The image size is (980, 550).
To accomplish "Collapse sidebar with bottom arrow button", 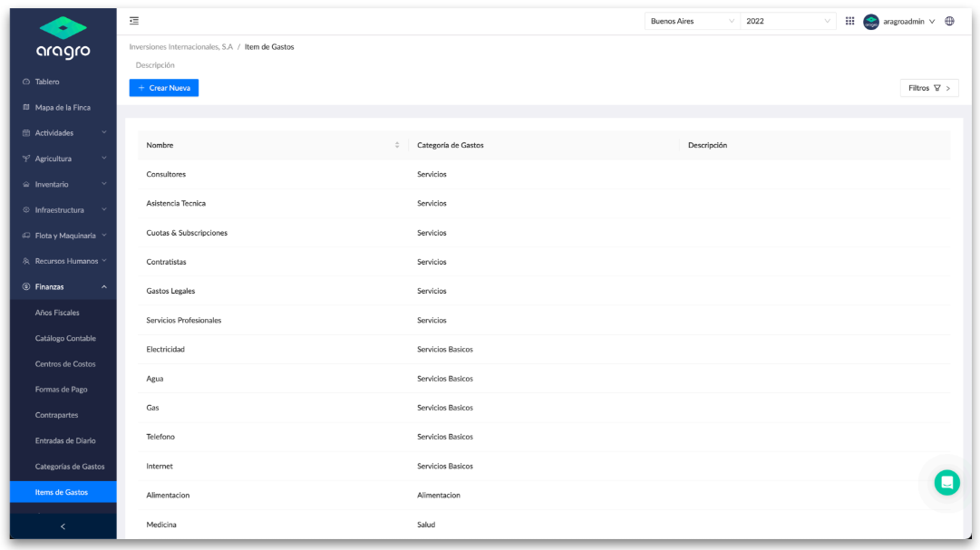I will [x=63, y=526].
